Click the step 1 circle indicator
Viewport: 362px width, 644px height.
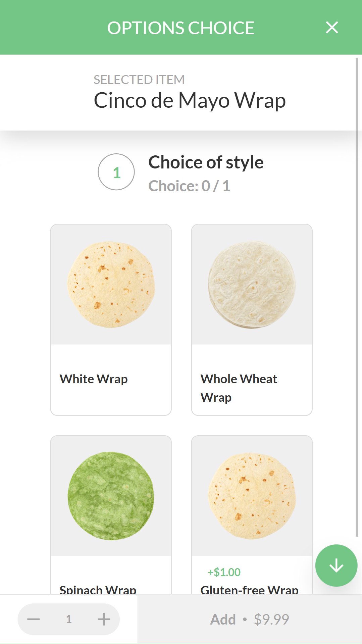[116, 172]
